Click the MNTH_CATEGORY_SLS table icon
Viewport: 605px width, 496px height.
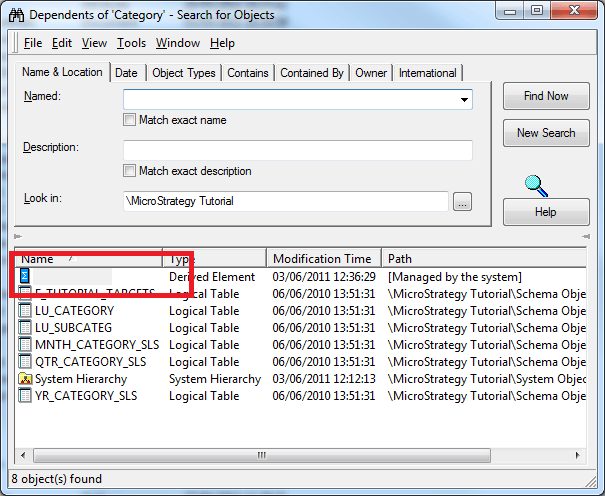pyautogui.click(x=26, y=345)
